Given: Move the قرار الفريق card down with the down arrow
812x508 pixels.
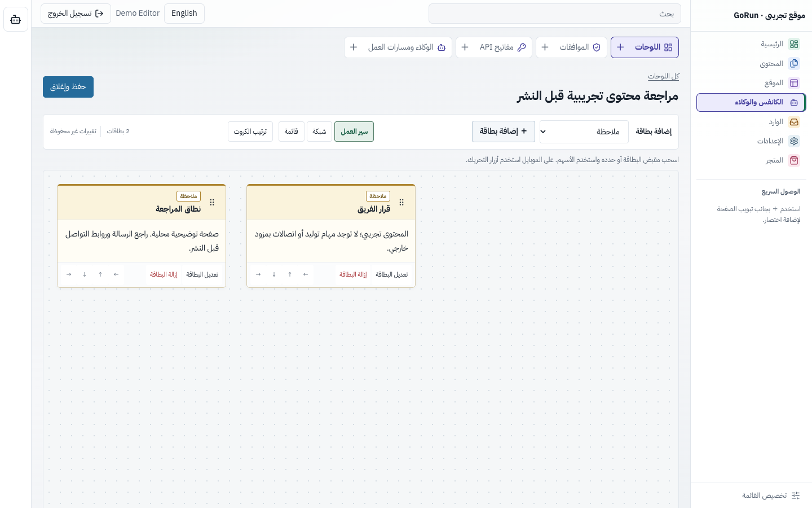Looking at the screenshot, I should point(274,274).
